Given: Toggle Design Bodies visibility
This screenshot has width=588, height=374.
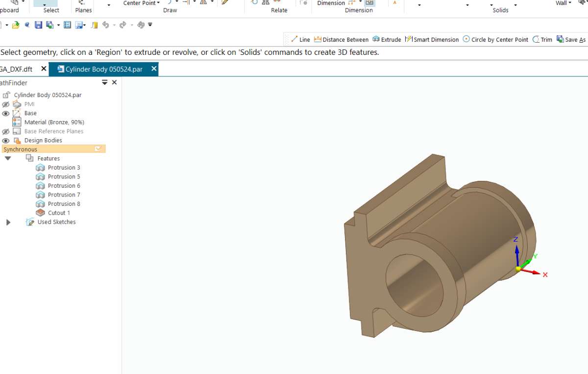Looking at the screenshot, I should tap(5, 140).
